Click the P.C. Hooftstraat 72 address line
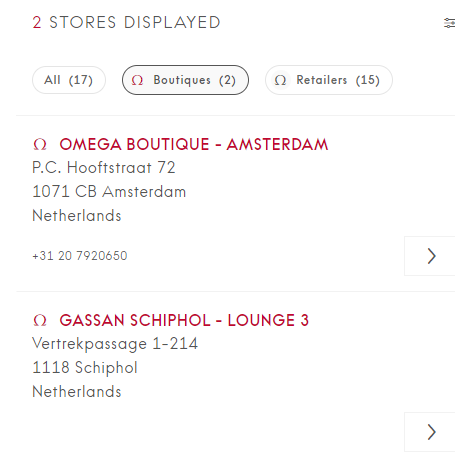 pos(104,167)
